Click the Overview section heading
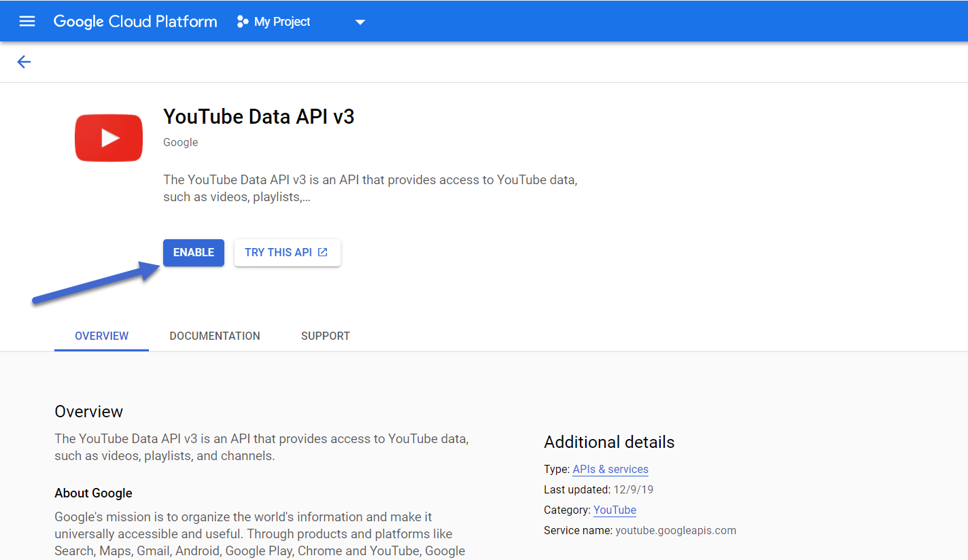 pos(88,411)
